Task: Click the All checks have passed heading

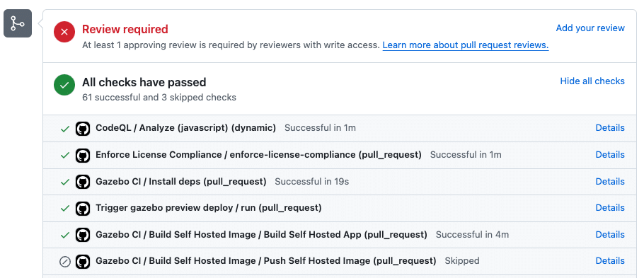Action: click(144, 82)
